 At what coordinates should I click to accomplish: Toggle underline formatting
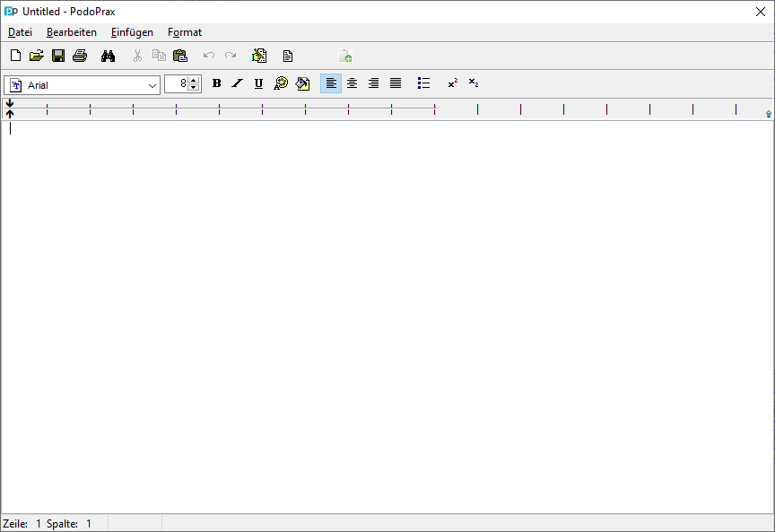click(259, 83)
